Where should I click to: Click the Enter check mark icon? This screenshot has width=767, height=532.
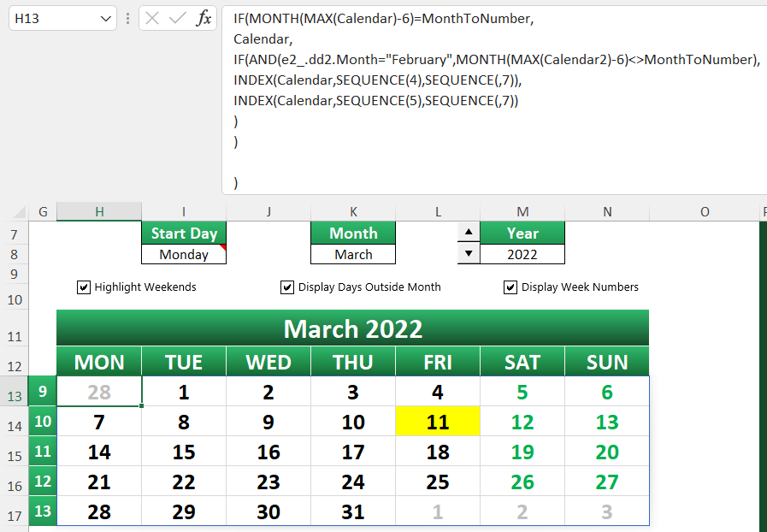coord(178,18)
